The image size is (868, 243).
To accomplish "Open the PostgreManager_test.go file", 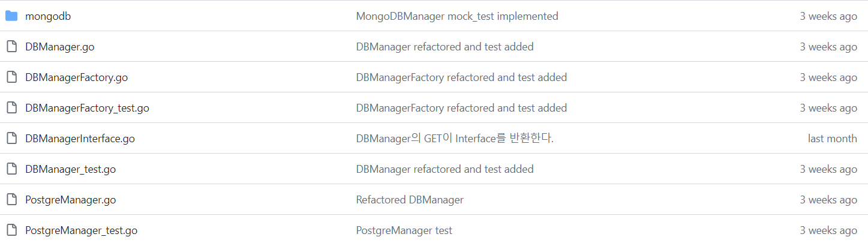I will click(81, 230).
